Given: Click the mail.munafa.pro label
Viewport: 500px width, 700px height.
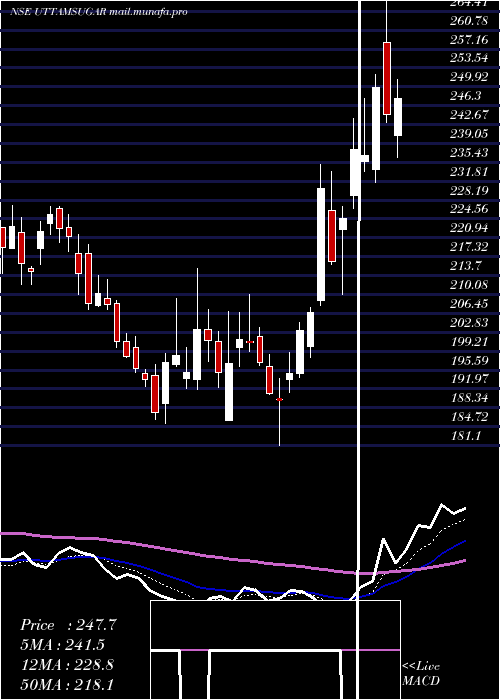Looking at the screenshot, I should coord(148,12).
